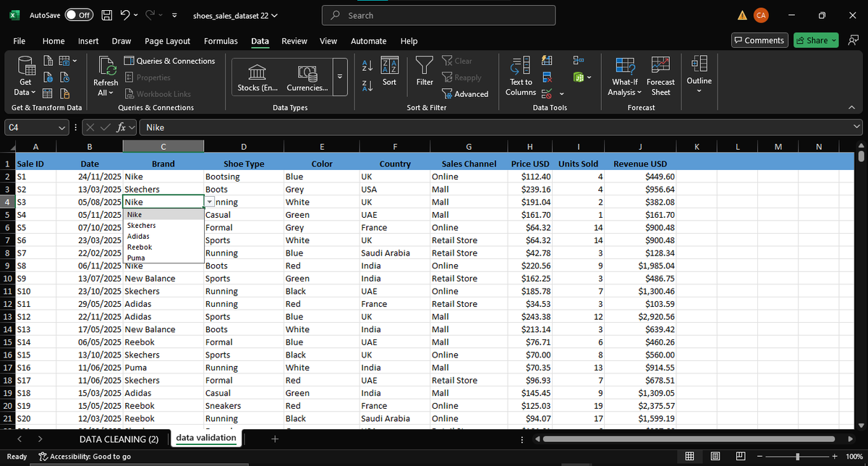Adjust the zoom slider in status bar
This screenshot has height=466, width=868.
pos(797,456)
